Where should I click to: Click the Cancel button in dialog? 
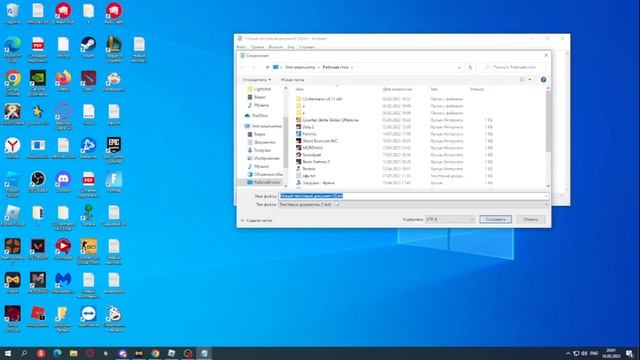click(x=531, y=219)
